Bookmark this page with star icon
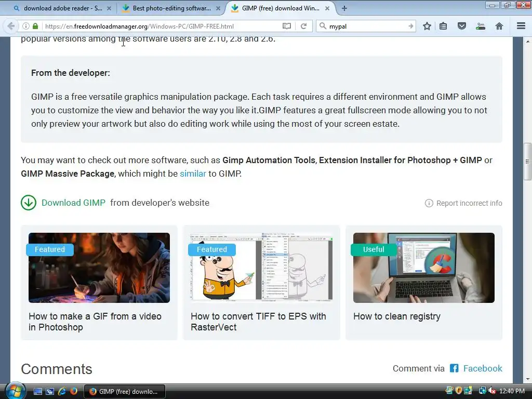Image resolution: width=532 pixels, height=399 pixels. (427, 26)
